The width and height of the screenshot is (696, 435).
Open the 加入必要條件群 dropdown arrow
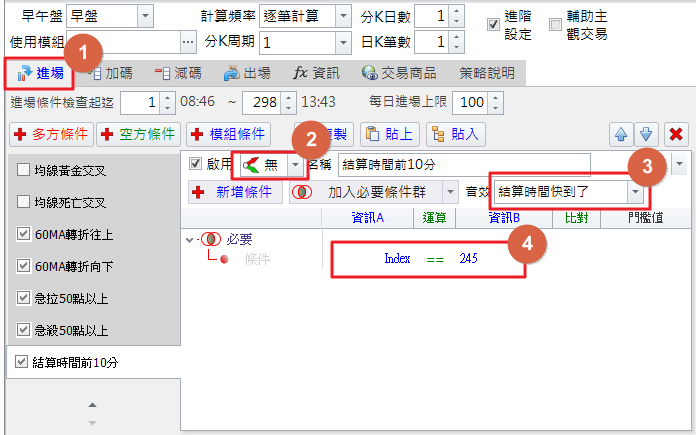tap(450, 192)
